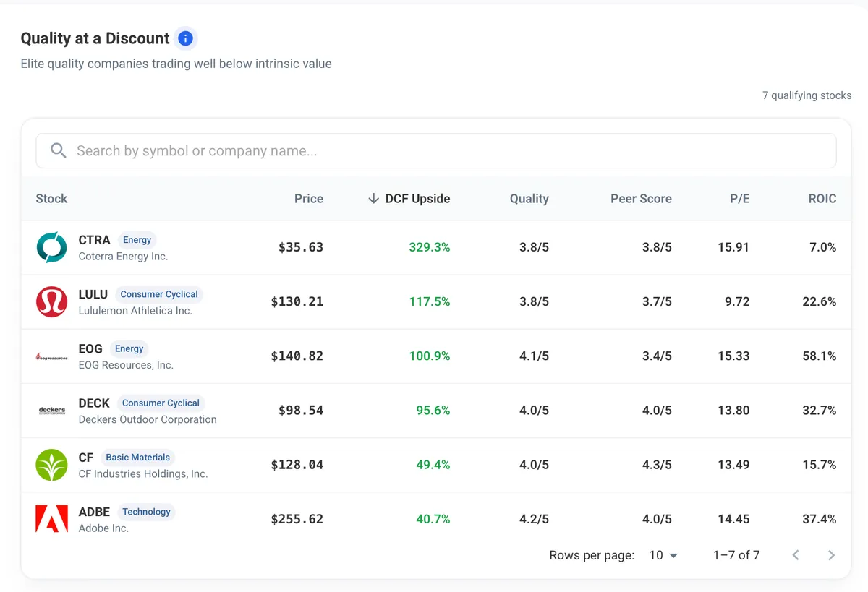
Task: Click the Consumer Cyclical tag on LULU
Action: click(159, 294)
